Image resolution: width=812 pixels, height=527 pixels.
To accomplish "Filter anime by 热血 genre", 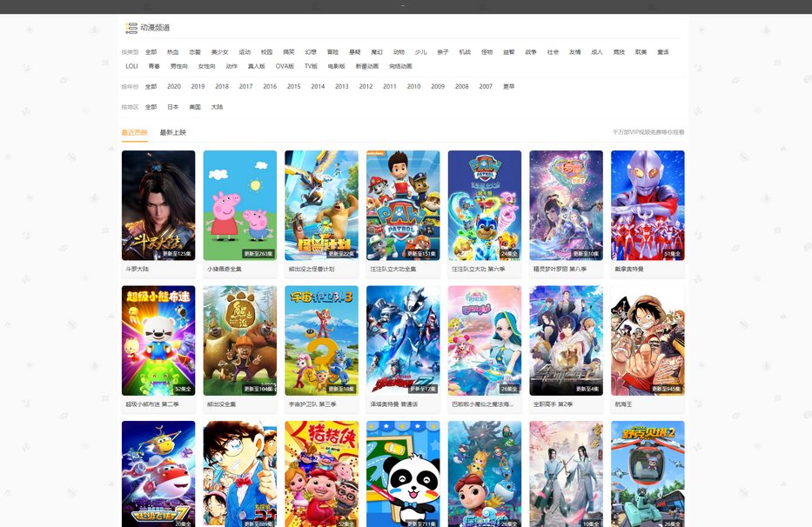I will tap(173, 52).
